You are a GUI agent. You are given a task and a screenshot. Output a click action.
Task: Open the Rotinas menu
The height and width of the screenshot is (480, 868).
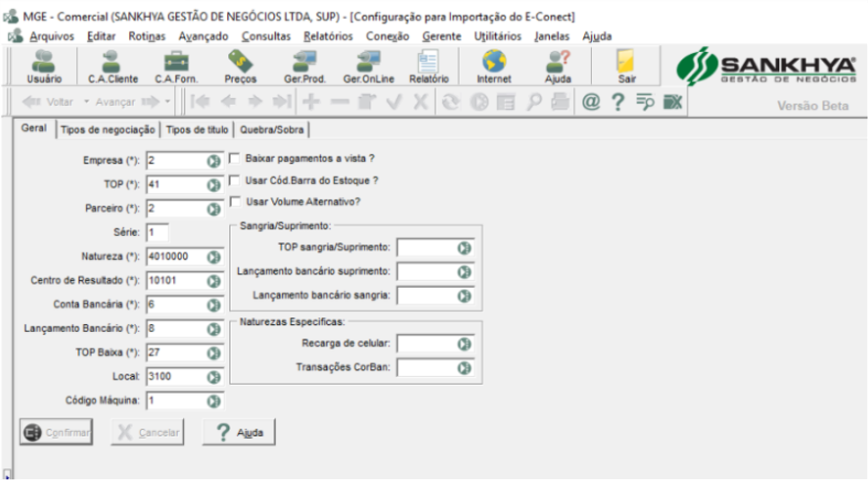[x=147, y=36]
